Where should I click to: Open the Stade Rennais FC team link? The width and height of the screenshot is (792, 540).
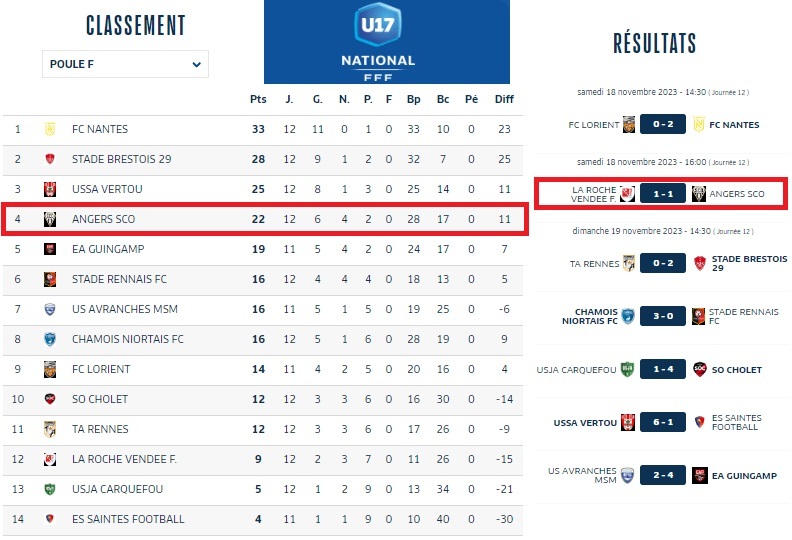(119, 279)
